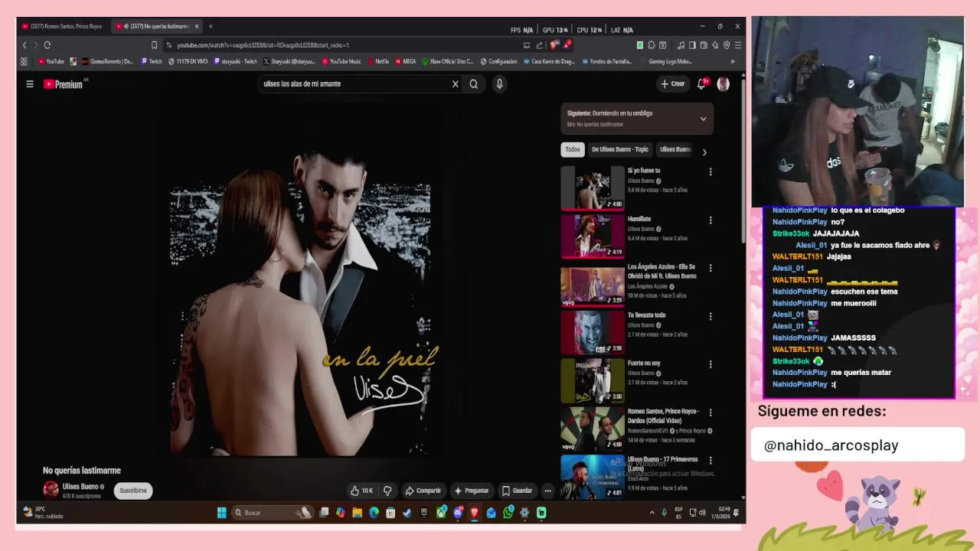Go to the YouTube Premium home logo
980x551 pixels.
(x=63, y=84)
